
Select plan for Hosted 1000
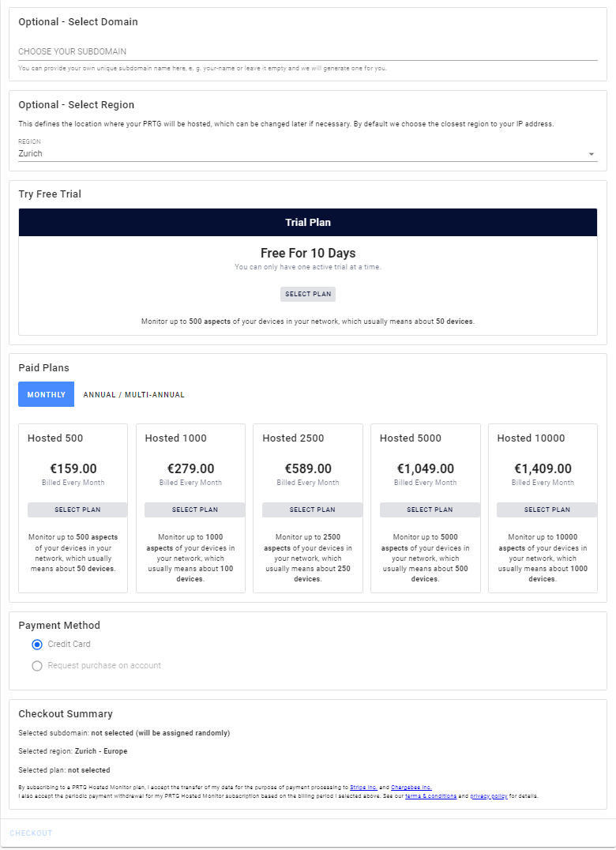coord(194,510)
